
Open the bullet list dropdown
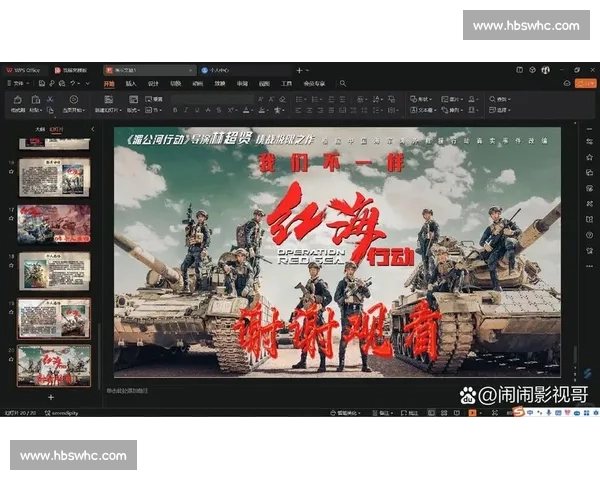click(300, 99)
